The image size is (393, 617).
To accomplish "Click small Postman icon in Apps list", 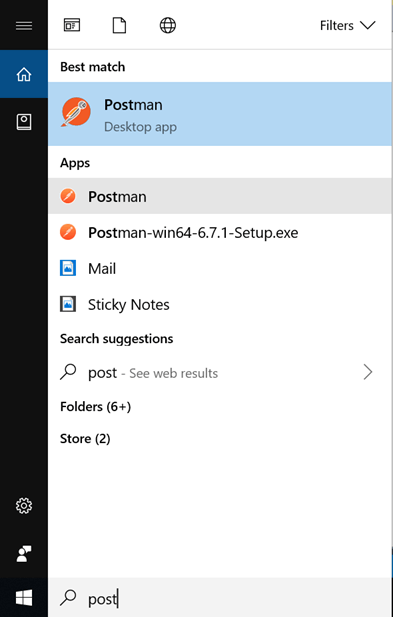I will coord(68,196).
